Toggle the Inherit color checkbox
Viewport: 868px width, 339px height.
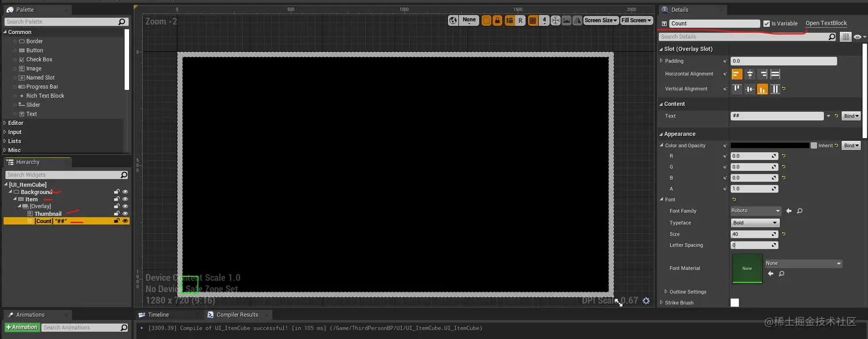[x=813, y=146]
